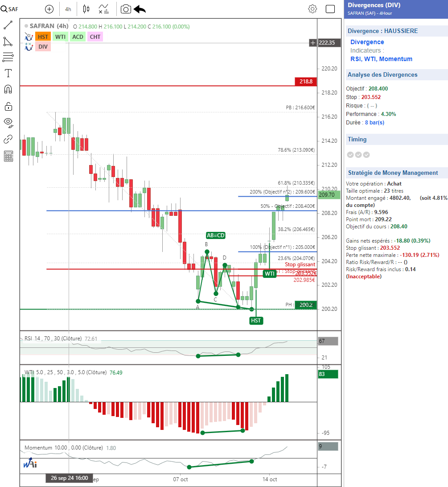Viewport: 448px width, 487px height.
Task: Select the angle measurement drawing tool
Action: tap(8, 41)
